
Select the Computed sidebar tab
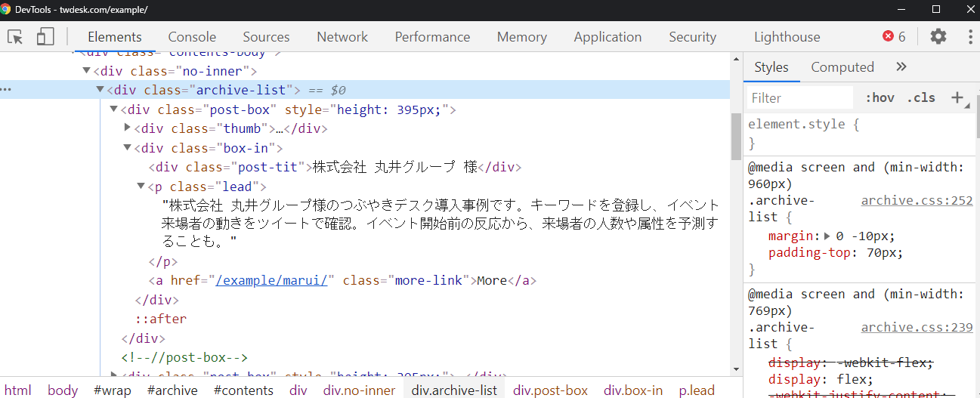[x=842, y=66]
